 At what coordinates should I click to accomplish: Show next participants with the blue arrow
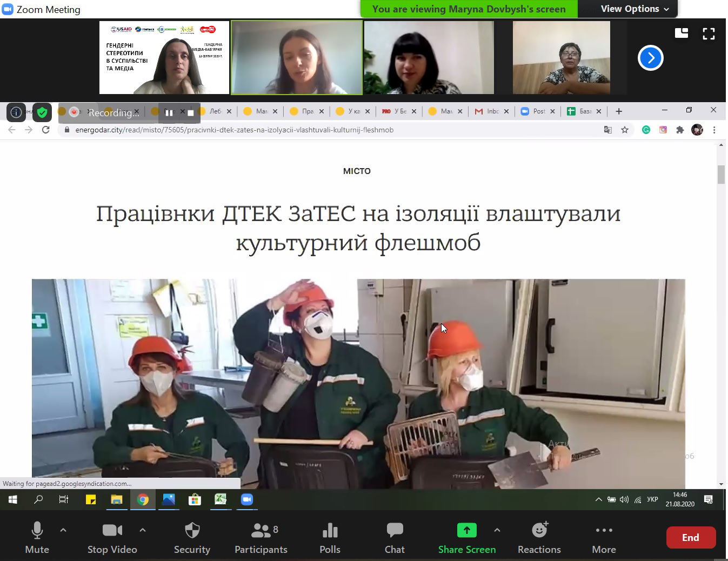point(651,58)
